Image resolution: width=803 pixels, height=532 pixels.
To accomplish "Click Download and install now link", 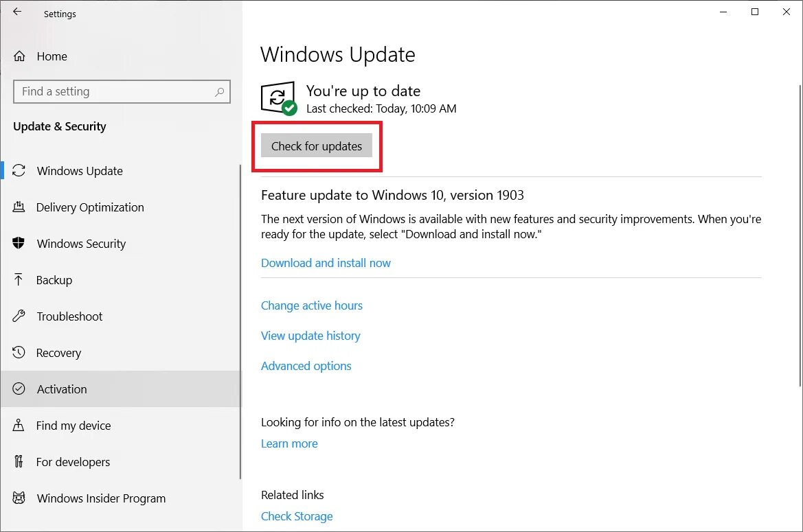I will tap(326, 263).
